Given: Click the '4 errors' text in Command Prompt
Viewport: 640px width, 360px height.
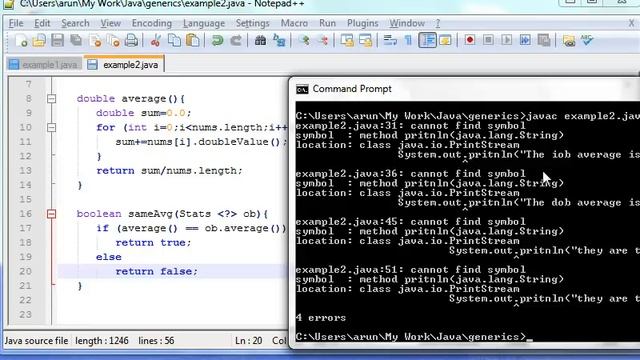Looking at the screenshot, I should (321, 318).
